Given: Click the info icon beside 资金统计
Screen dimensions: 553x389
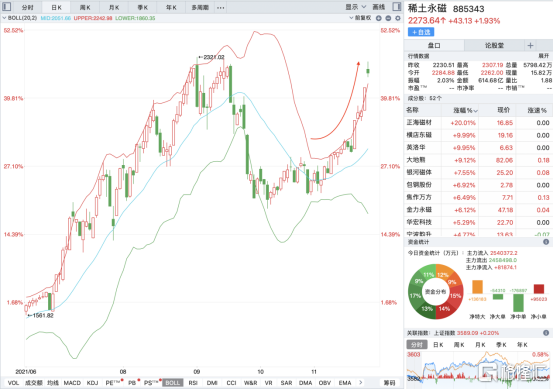Looking at the screenshot, I should [546, 242].
